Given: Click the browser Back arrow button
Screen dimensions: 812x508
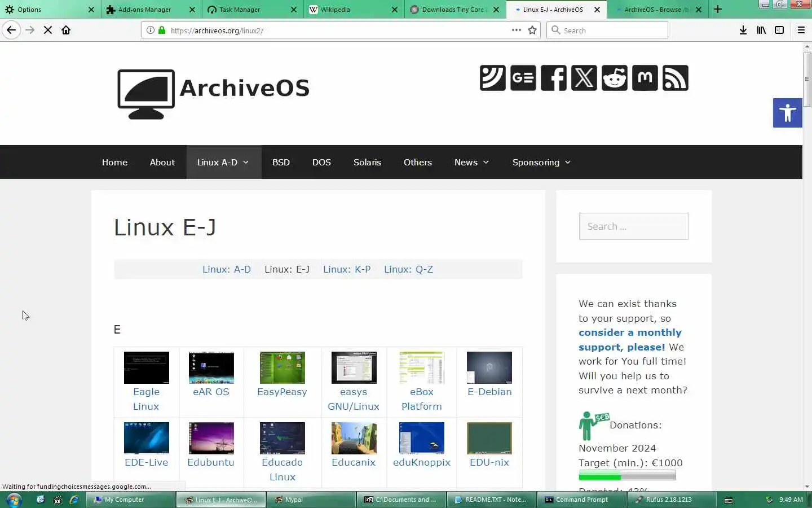Looking at the screenshot, I should tap(11, 30).
